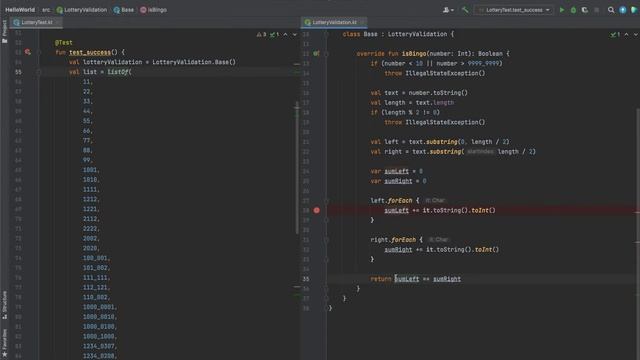640x360 pixels.
Task: Collapse the test_success function fold marker
Action: [39, 52]
